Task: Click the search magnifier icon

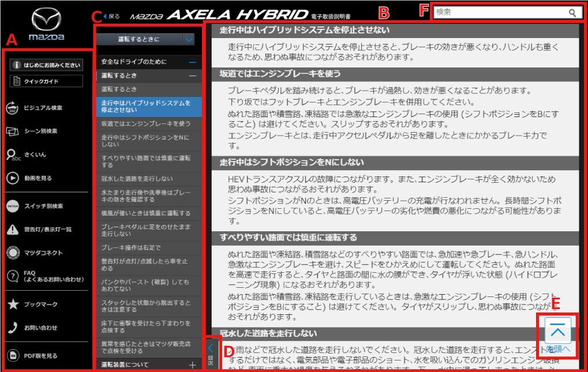Action: [x=572, y=13]
